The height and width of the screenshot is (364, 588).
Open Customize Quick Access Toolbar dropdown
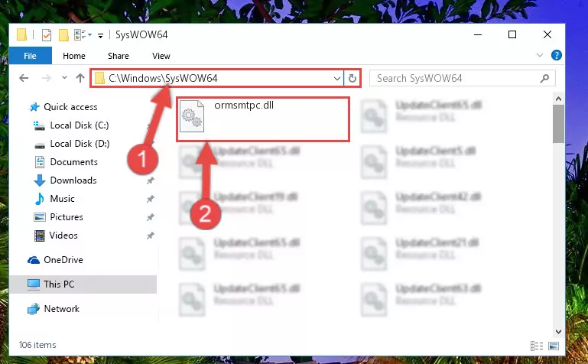tap(100, 36)
